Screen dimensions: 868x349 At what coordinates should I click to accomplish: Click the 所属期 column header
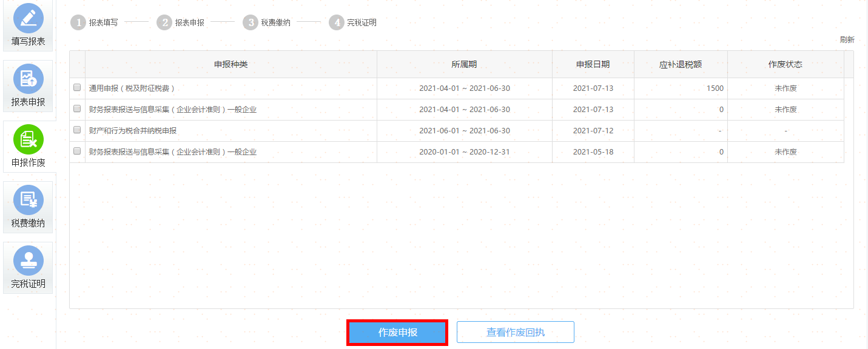tap(465, 64)
